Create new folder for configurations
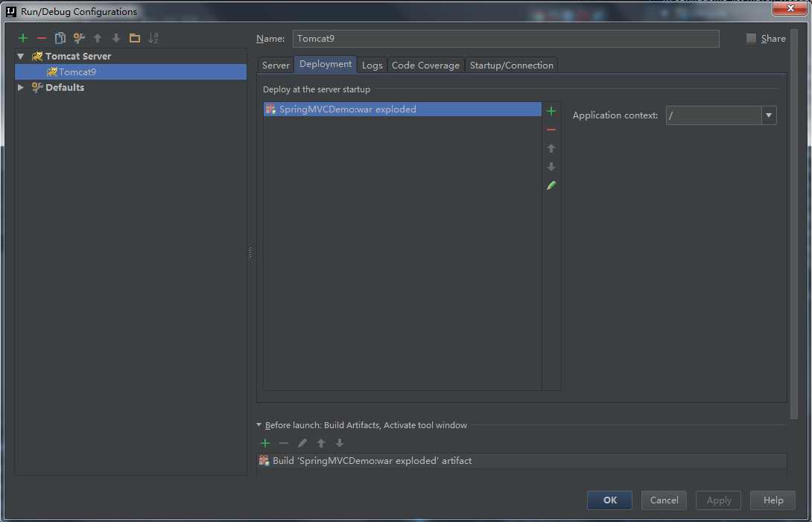This screenshot has height=522, width=812. pos(135,38)
